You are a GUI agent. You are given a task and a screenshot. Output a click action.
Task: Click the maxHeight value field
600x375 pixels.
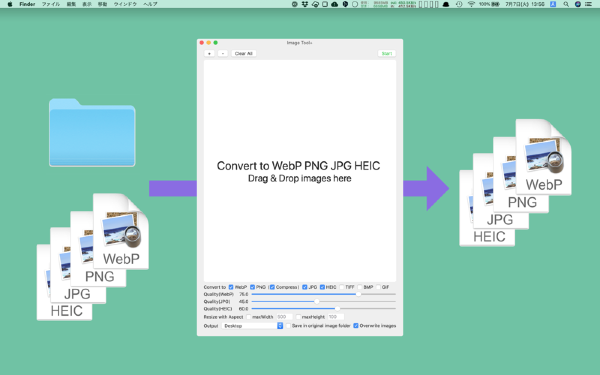click(x=336, y=317)
